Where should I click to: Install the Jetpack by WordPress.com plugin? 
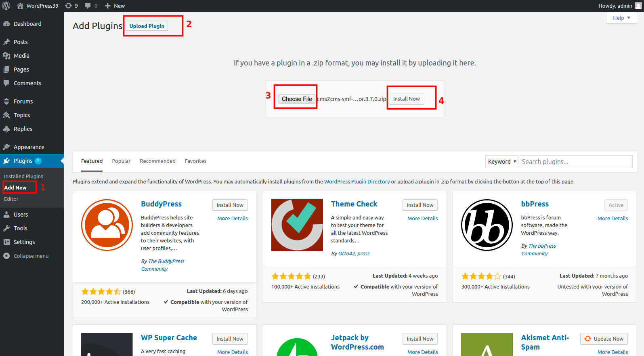(420, 339)
